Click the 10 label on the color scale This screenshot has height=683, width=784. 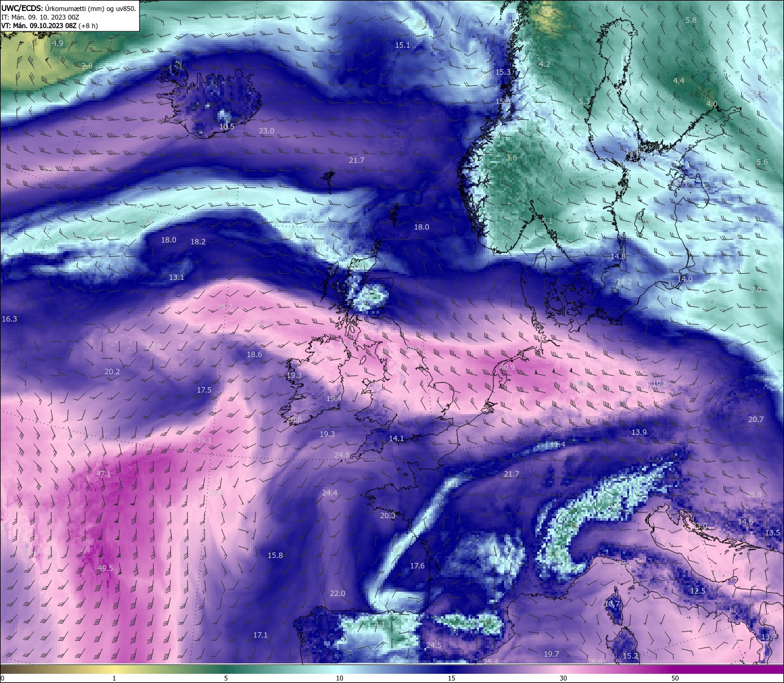[339, 678]
